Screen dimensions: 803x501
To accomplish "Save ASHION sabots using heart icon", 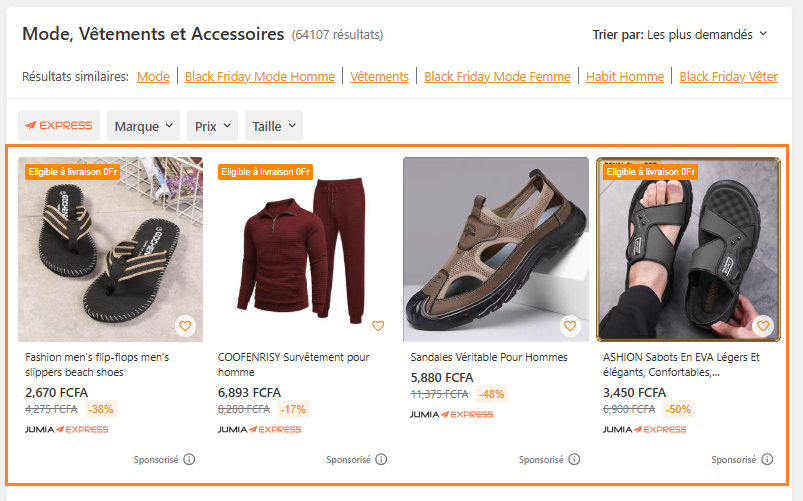I will pos(763,326).
